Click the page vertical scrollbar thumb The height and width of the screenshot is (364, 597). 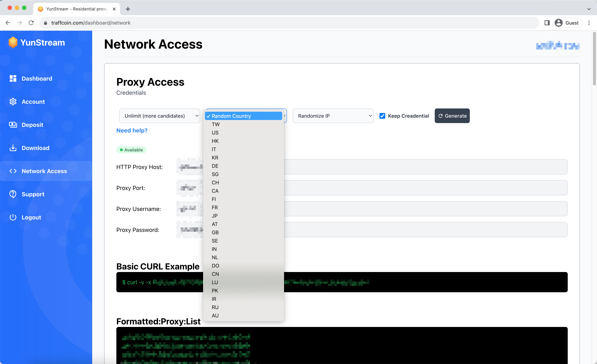pyautogui.click(x=594, y=58)
